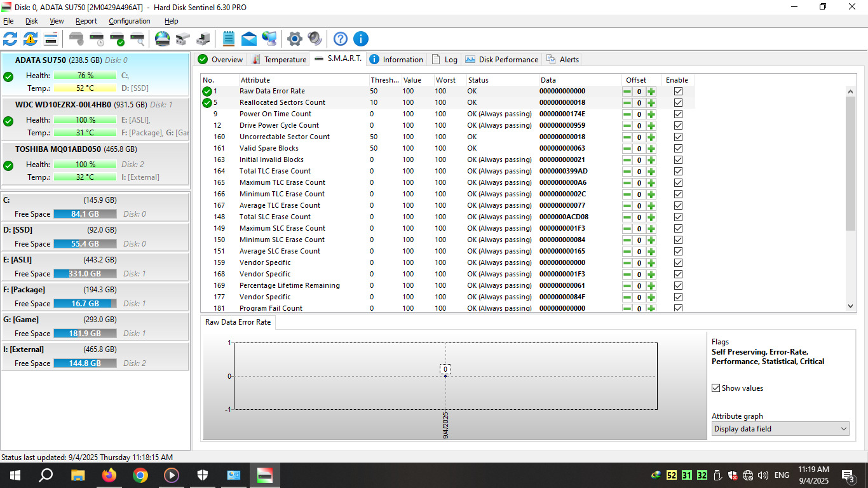Sort by the Data column header
The image size is (868, 488).
pos(580,80)
